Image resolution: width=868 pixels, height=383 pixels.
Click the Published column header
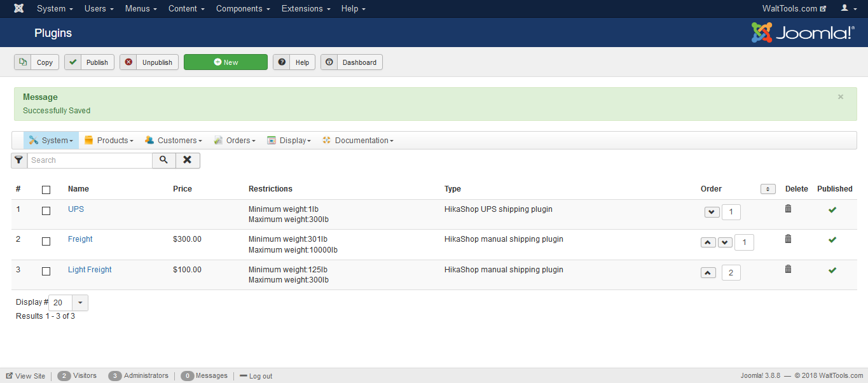pyautogui.click(x=835, y=189)
